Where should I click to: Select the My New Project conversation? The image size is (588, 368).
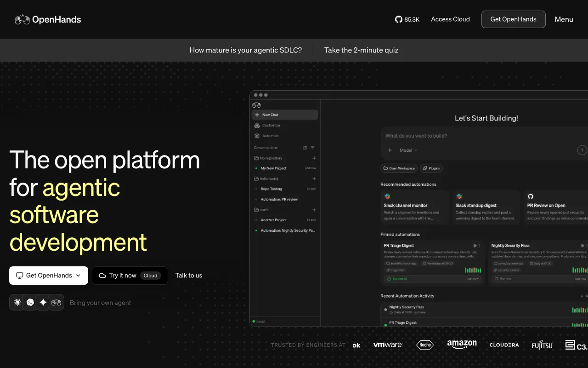tap(285, 168)
